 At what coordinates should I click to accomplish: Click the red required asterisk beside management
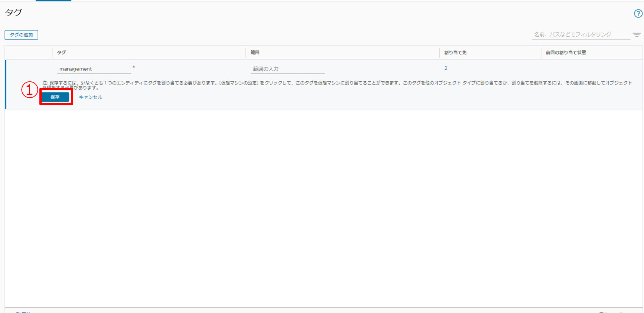pyautogui.click(x=134, y=67)
